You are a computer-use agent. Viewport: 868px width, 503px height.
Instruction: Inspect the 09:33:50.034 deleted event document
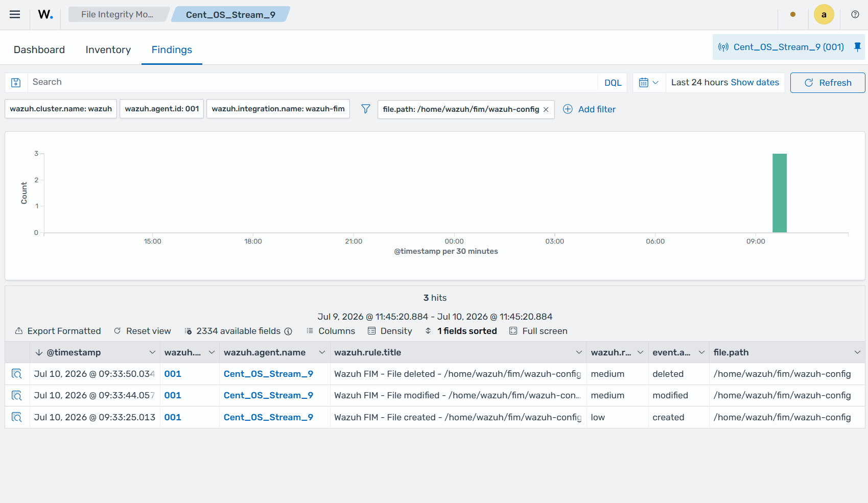click(17, 374)
